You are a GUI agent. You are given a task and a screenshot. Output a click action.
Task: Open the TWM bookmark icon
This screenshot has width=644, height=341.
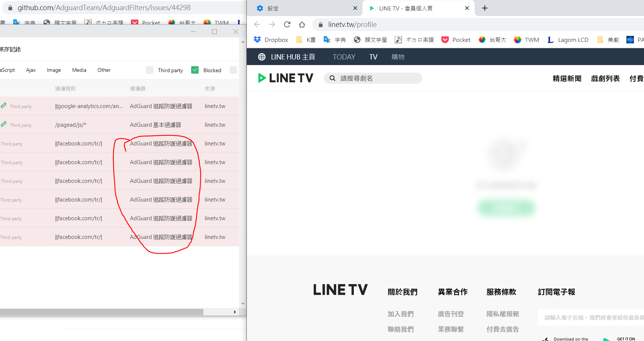point(518,40)
